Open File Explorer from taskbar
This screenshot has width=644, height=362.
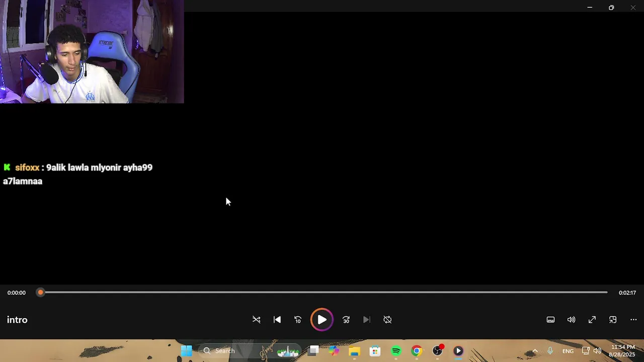click(355, 351)
